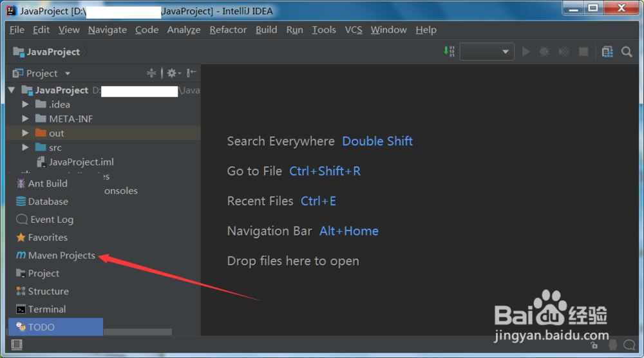Open the Code menu
Image resolution: width=644 pixels, height=358 pixels.
[147, 30]
